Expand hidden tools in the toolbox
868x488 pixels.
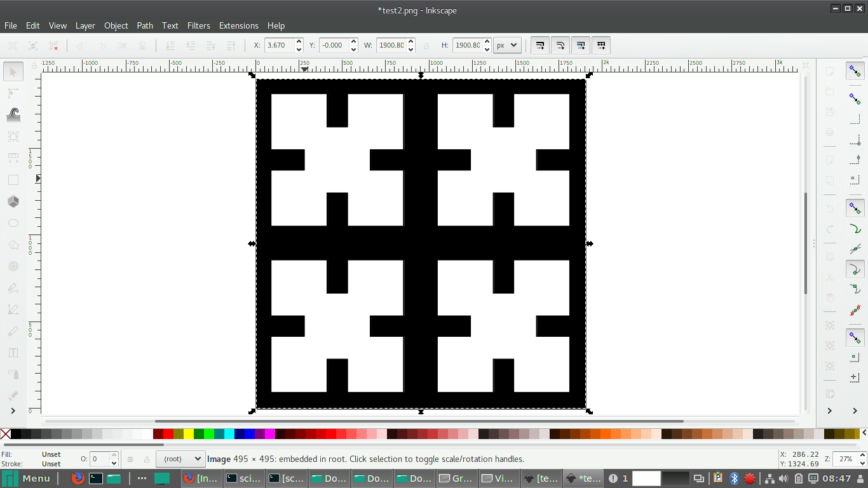point(13,411)
